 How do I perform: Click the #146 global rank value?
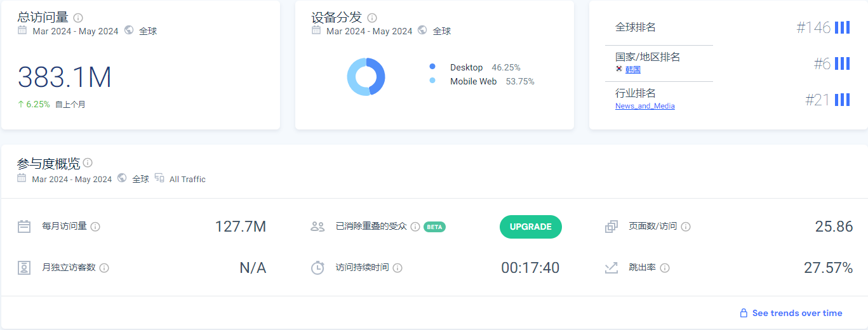click(x=813, y=27)
